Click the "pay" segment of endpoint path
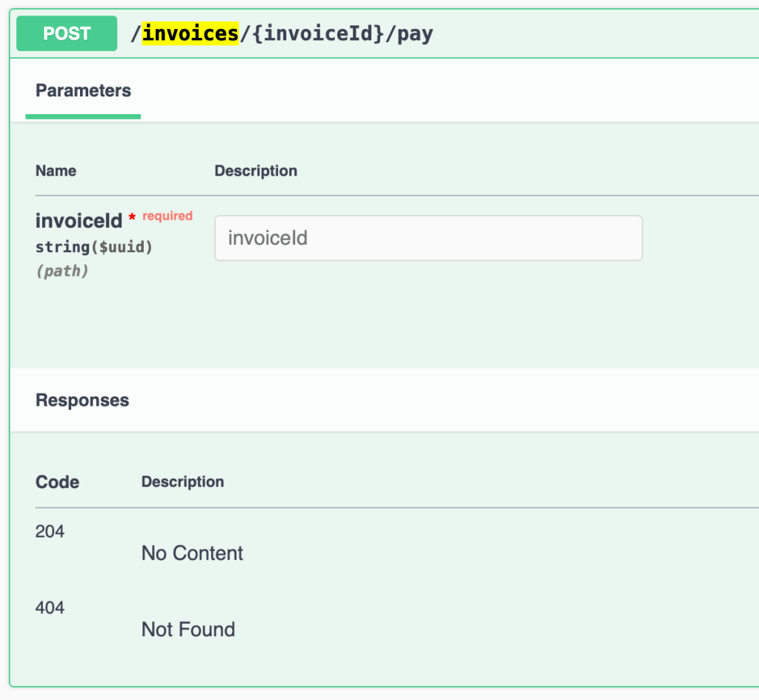Viewport: 759px width, 700px height. (415, 33)
